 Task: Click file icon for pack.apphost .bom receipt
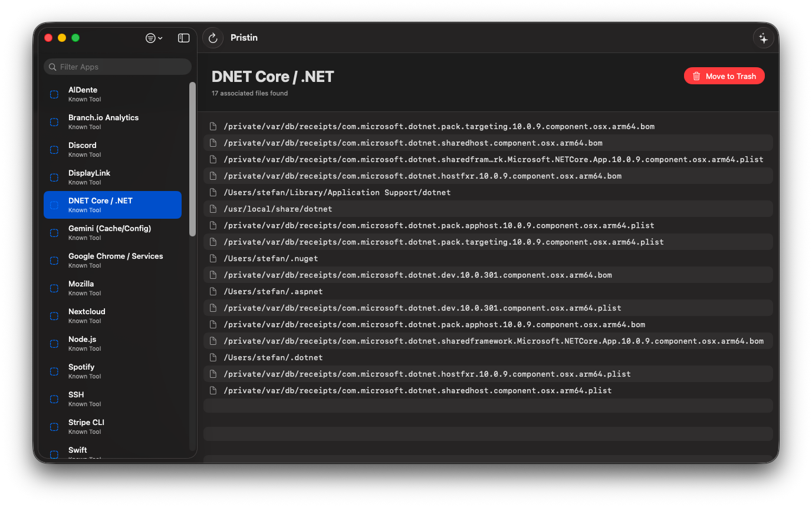click(x=213, y=324)
